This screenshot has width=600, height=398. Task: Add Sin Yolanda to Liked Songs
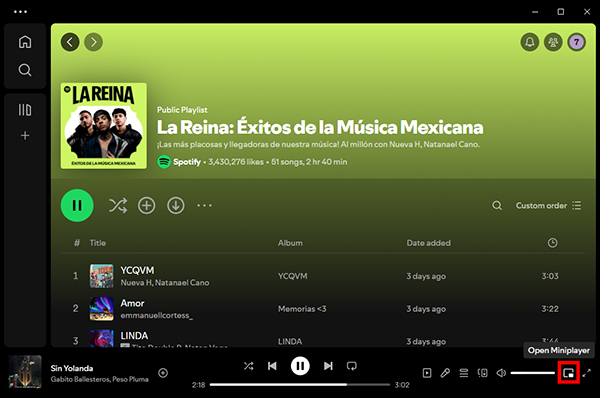click(x=163, y=373)
